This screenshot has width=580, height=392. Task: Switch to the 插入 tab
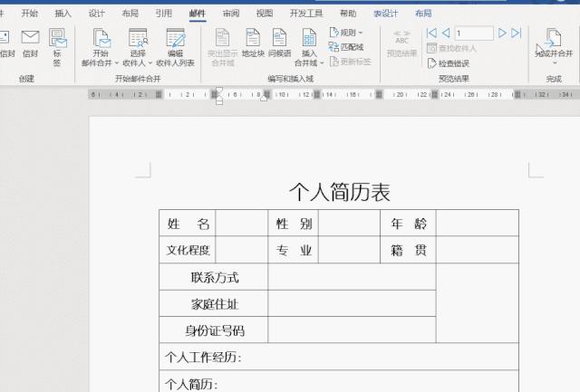[63, 14]
